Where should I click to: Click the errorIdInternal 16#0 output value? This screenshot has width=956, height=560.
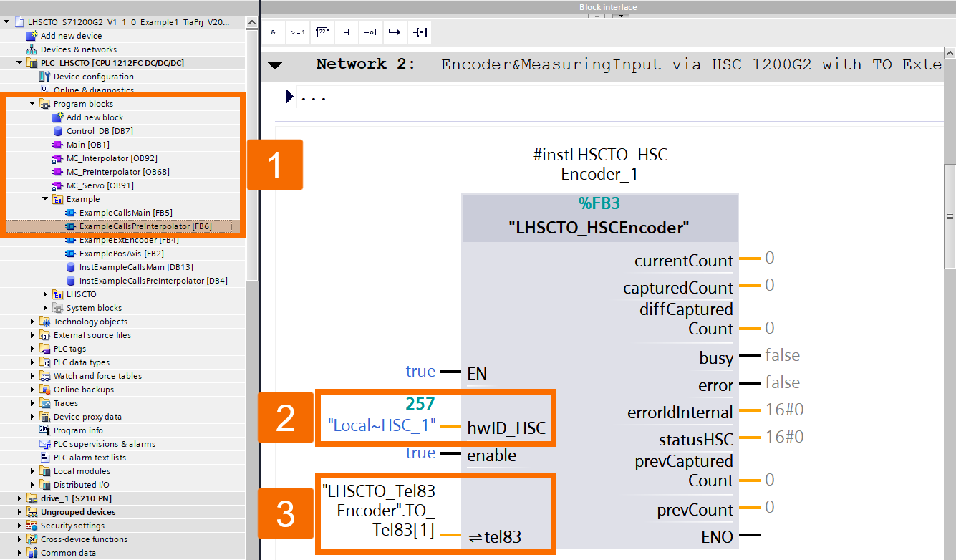click(784, 410)
